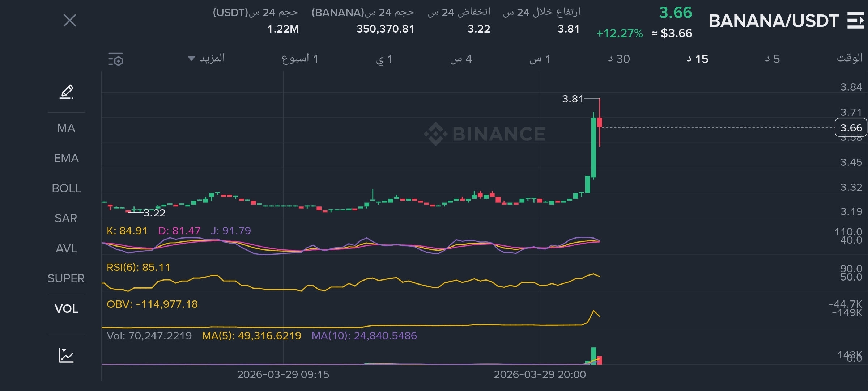
Task: Select the 4 س timeframe
Action: coord(461,59)
